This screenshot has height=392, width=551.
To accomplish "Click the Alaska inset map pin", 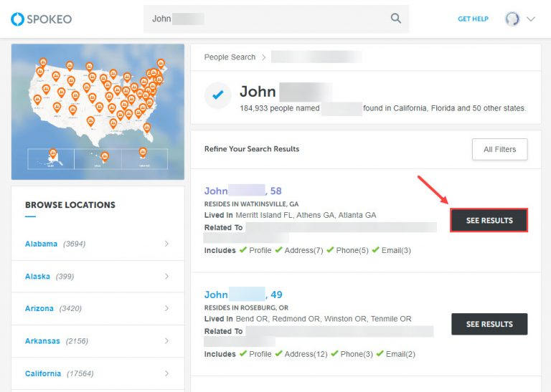I will pos(52,153).
